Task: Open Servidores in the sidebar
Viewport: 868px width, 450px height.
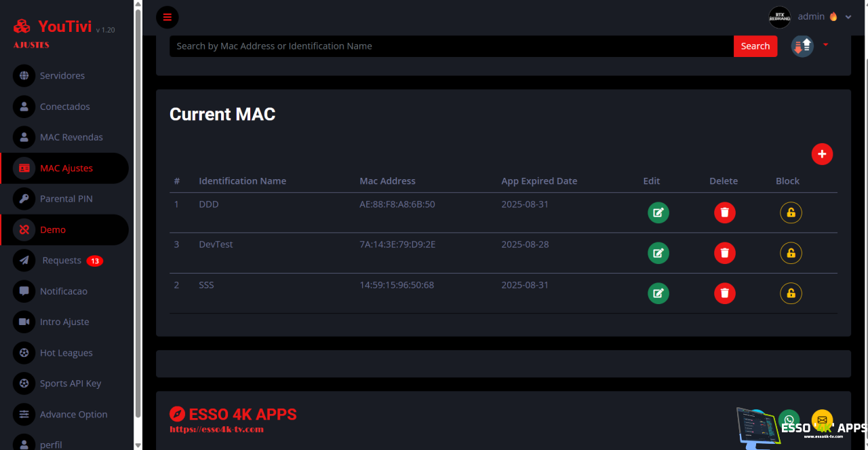Action: coord(62,75)
